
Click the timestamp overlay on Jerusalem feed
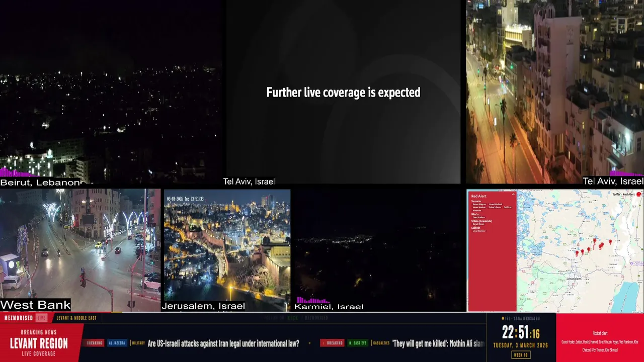click(185, 199)
